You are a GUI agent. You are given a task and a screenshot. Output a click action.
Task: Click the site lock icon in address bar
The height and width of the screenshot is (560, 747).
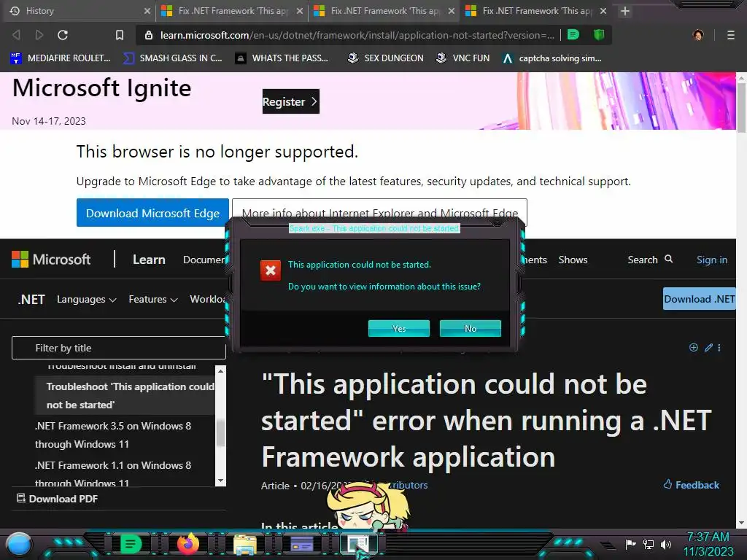click(x=148, y=35)
